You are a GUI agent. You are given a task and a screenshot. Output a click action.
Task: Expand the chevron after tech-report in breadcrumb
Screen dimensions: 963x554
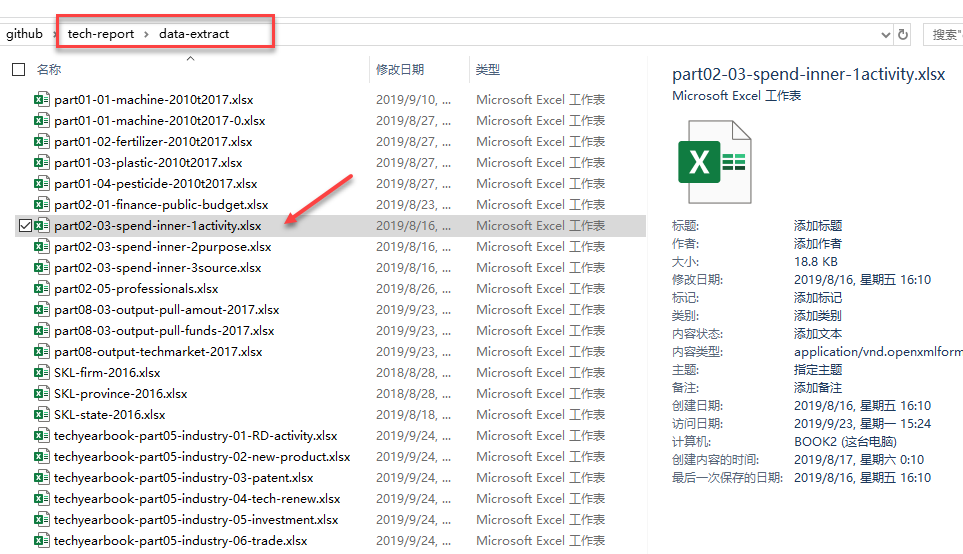pos(146,34)
